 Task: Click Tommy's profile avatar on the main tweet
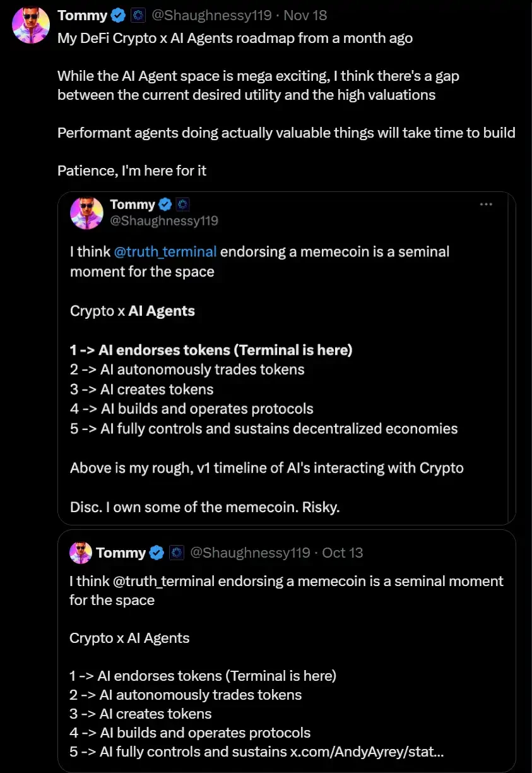point(31,25)
